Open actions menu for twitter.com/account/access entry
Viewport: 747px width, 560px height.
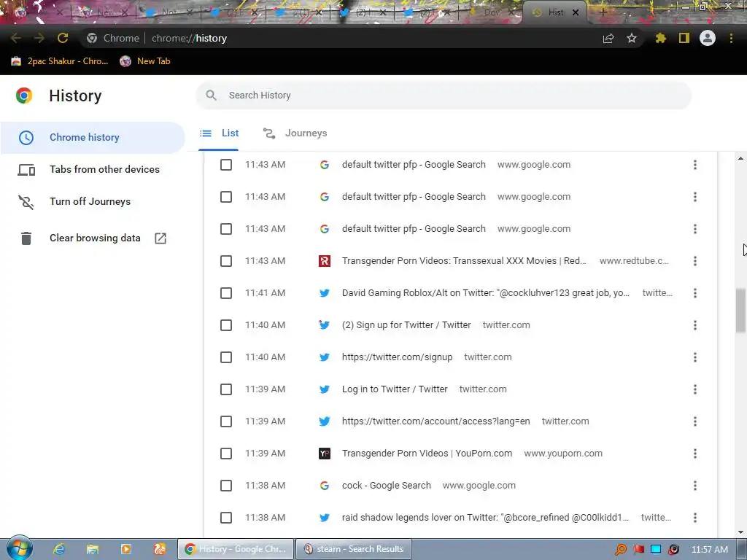695,421
